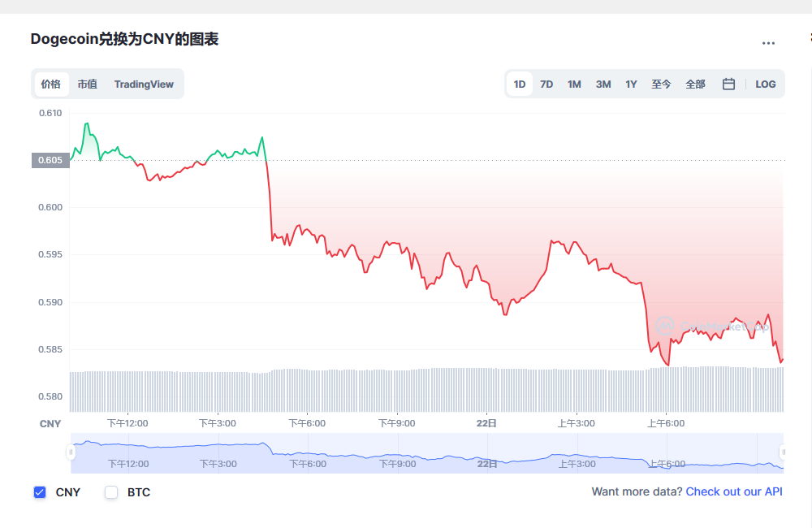The width and height of the screenshot is (812, 528).
Task: Click the 0.585 price axis label
Action: tap(50, 349)
